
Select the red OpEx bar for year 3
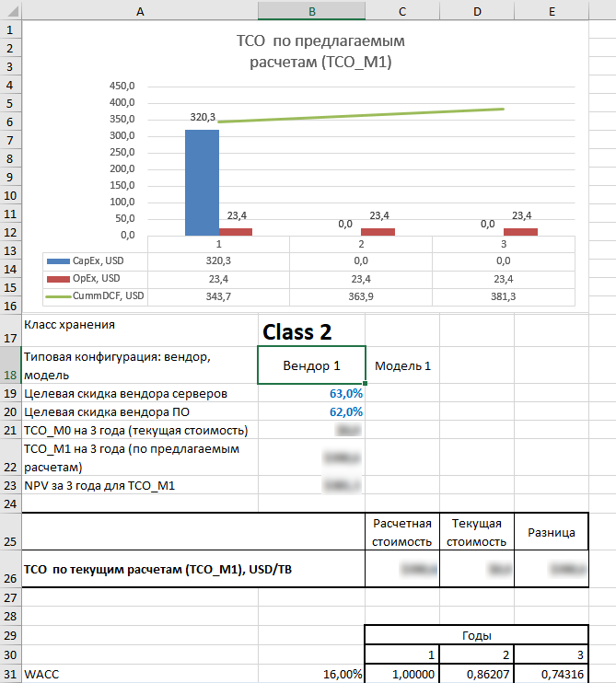tap(520, 232)
